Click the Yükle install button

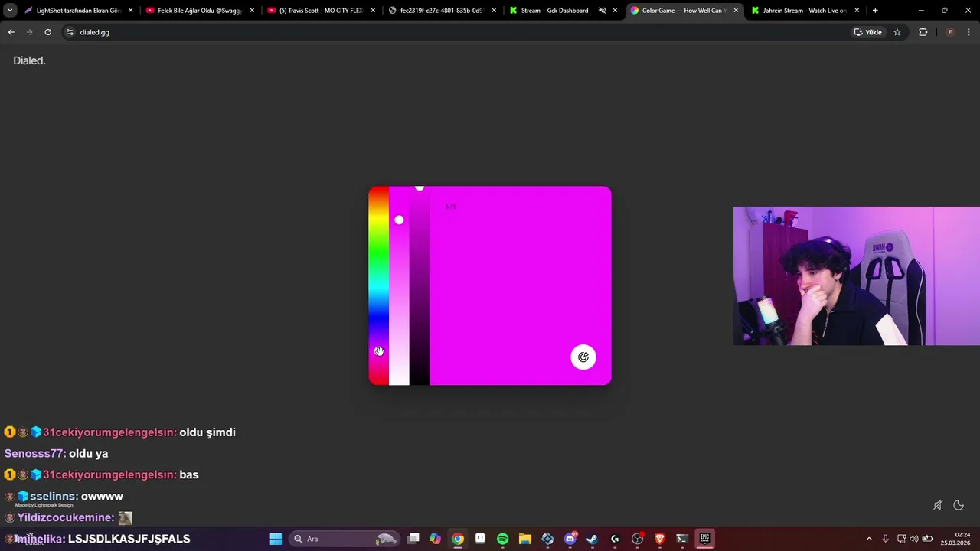pyautogui.click(x=868, y=32)
